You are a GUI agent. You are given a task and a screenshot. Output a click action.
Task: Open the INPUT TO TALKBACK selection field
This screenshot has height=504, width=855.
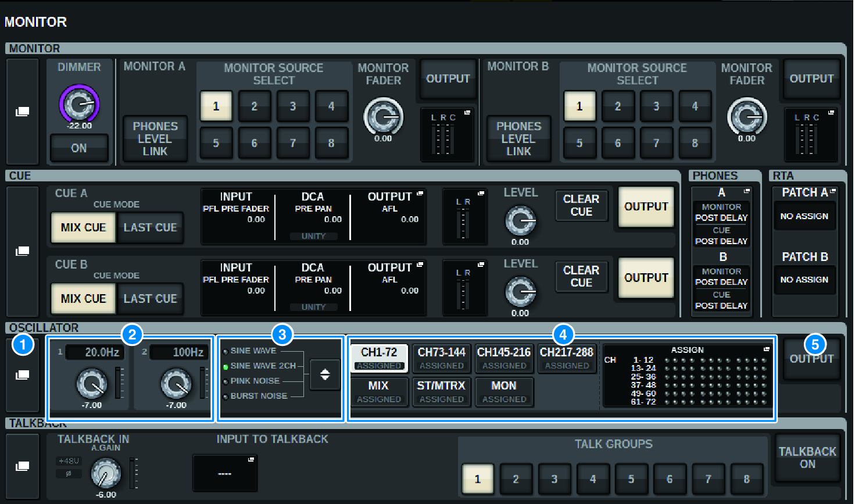225,473
